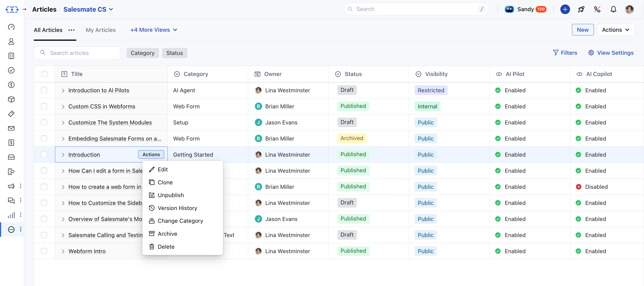The width and height of the screenshot is (644, 286).
Task: Open the Products cube icon in sidebar
Action: click(x=11, y=99)
